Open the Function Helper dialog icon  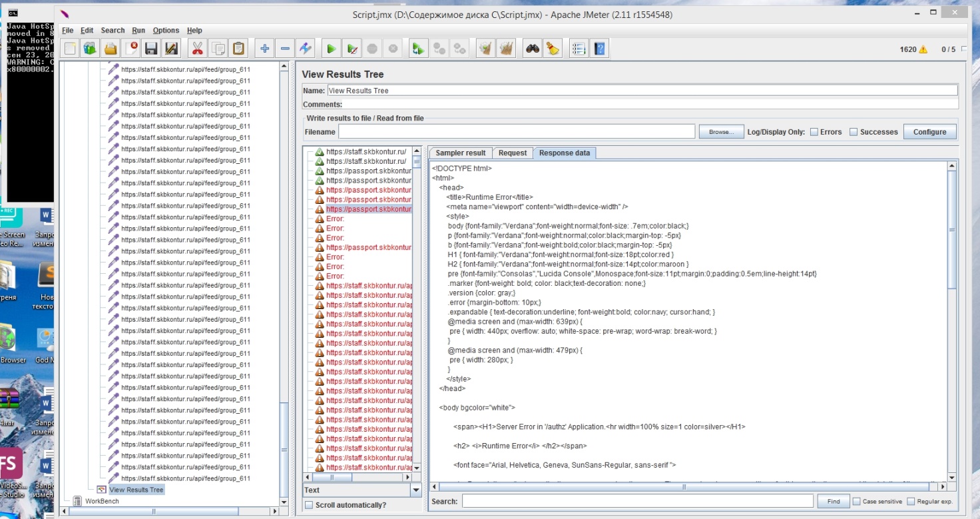point(578,48)
